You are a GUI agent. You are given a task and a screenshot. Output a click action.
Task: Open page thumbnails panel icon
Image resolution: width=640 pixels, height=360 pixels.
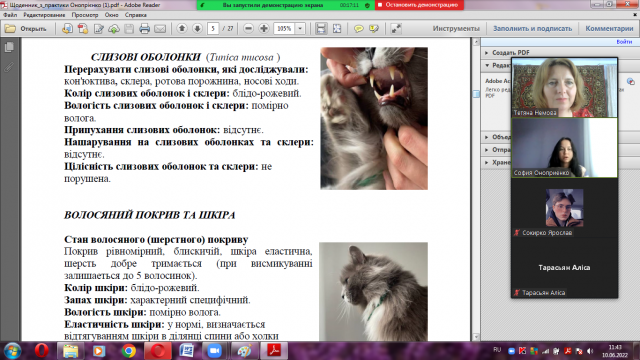click(x=9, y=47)
